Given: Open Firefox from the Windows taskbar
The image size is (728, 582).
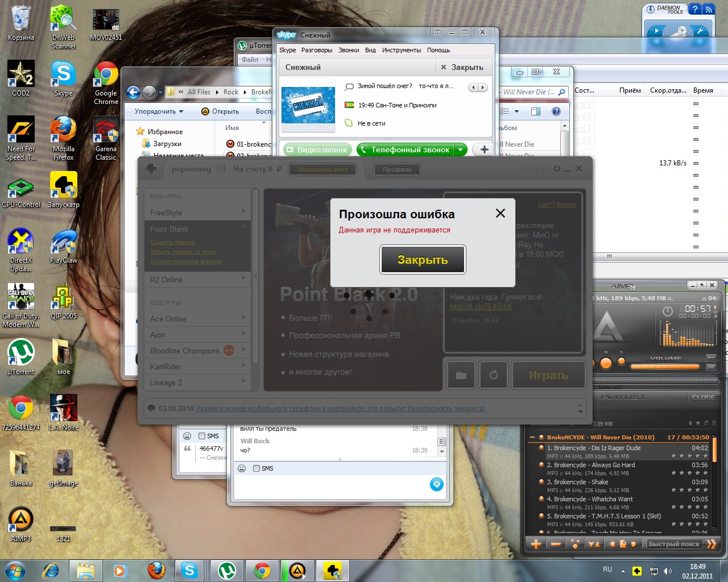Looking at the screenshot, I should tap(156, 570).
